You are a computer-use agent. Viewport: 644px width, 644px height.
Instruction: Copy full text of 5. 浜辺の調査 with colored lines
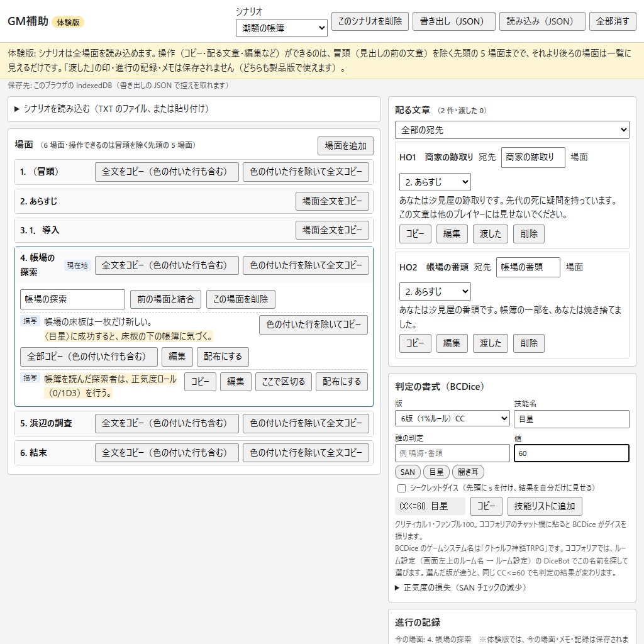click(x=167, y=423)
